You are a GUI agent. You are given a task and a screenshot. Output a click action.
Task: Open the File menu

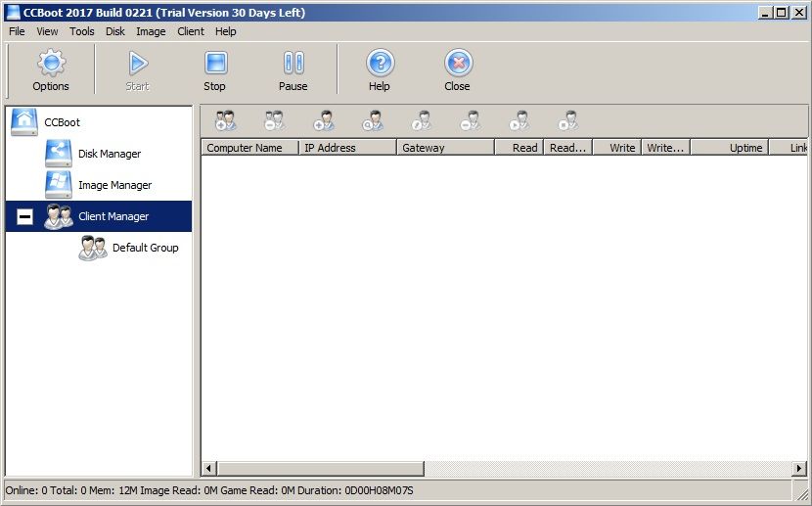click(x=17, y=31)
